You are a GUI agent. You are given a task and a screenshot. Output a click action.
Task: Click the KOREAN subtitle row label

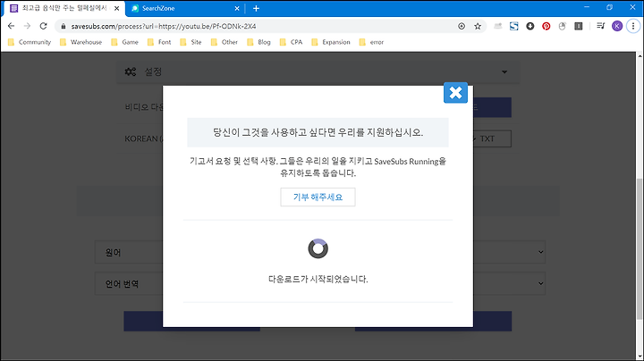coord(144,139)
